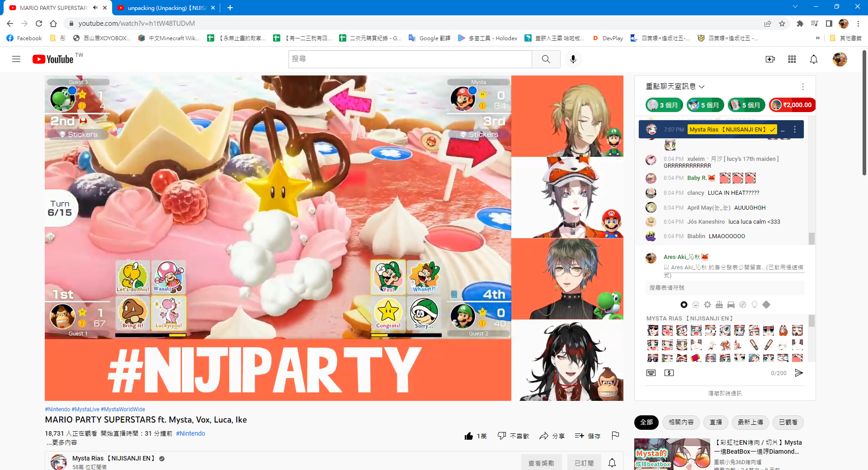Send the chat message arrow
868x470 pixels.
[799, 373]
